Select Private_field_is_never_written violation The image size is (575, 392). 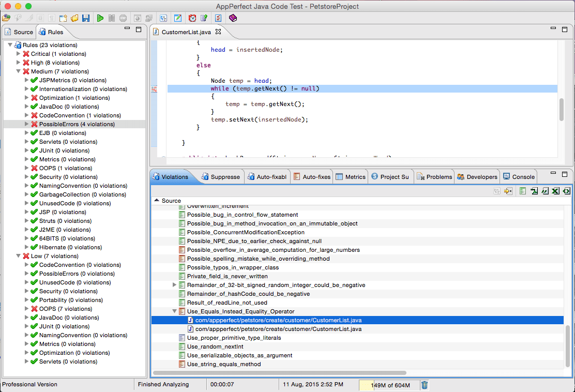(x=228, y=276)
